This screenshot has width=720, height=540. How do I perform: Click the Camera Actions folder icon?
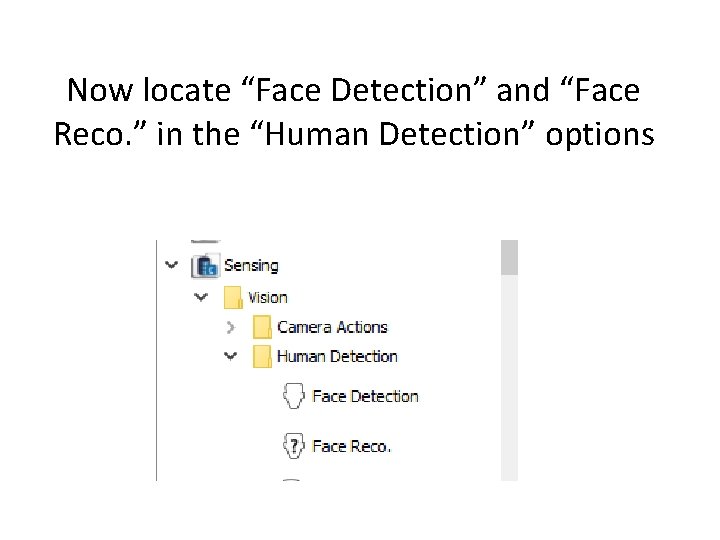262,327
